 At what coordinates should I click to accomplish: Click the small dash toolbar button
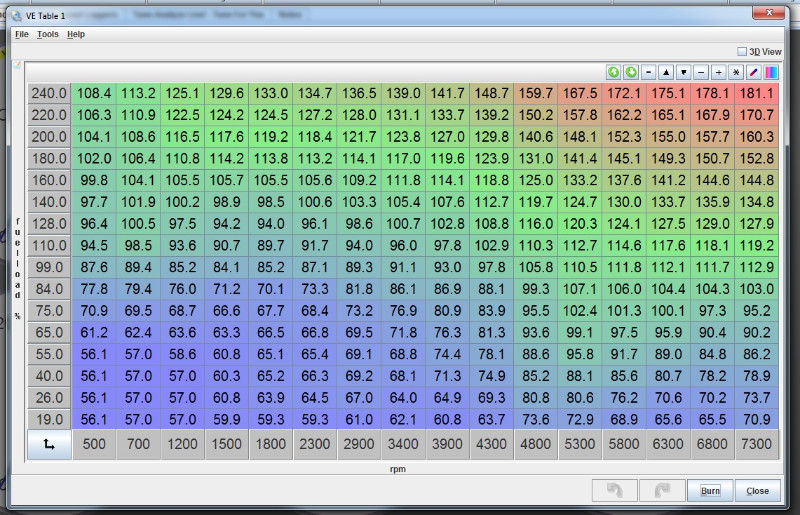coord(648,72)
